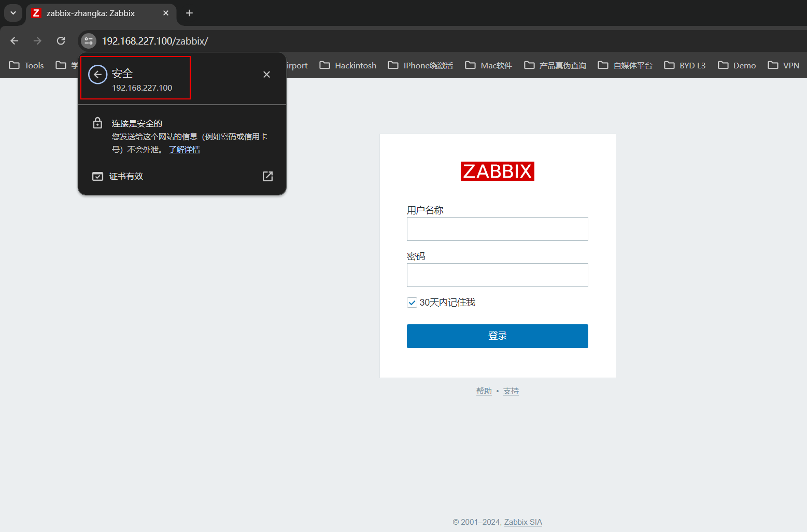Click the 证书有效 certificate row
The width and height of the screenshot is (807, 532).
click(182, 176)
